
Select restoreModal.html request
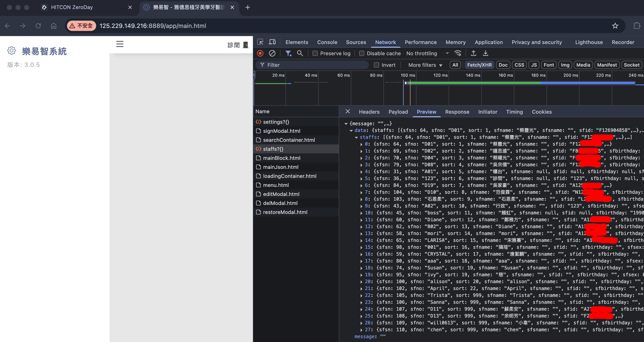pyautogui.click(x=296, y=212)
